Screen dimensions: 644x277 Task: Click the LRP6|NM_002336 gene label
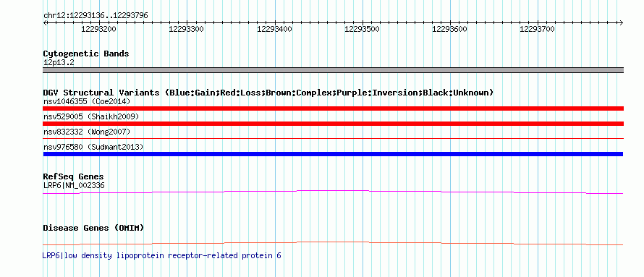click(74, 185)
